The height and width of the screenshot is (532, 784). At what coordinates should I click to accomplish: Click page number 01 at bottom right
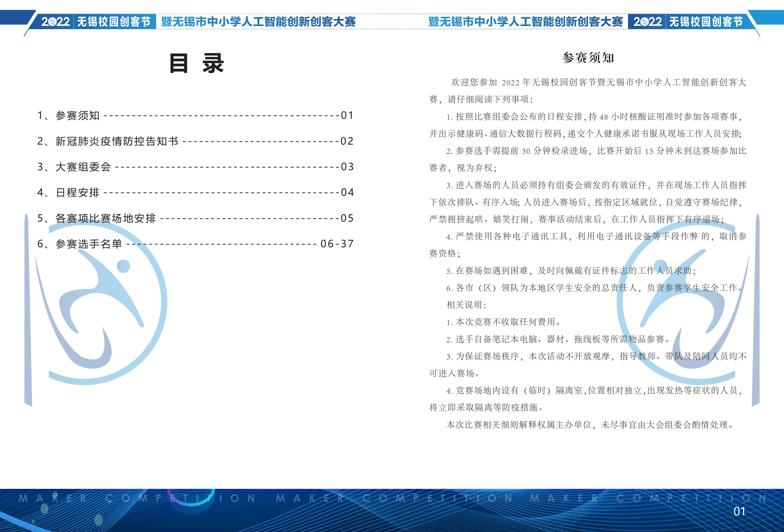coord(739,511)
